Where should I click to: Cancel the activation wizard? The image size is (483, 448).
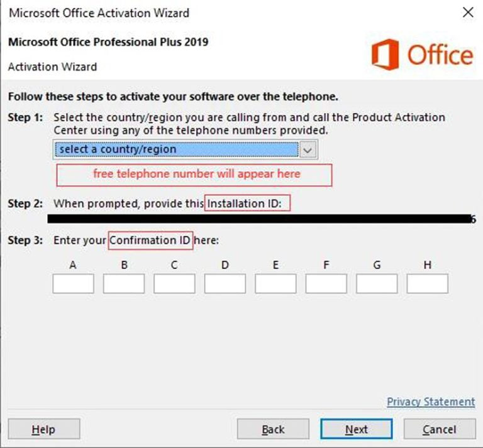439,429
